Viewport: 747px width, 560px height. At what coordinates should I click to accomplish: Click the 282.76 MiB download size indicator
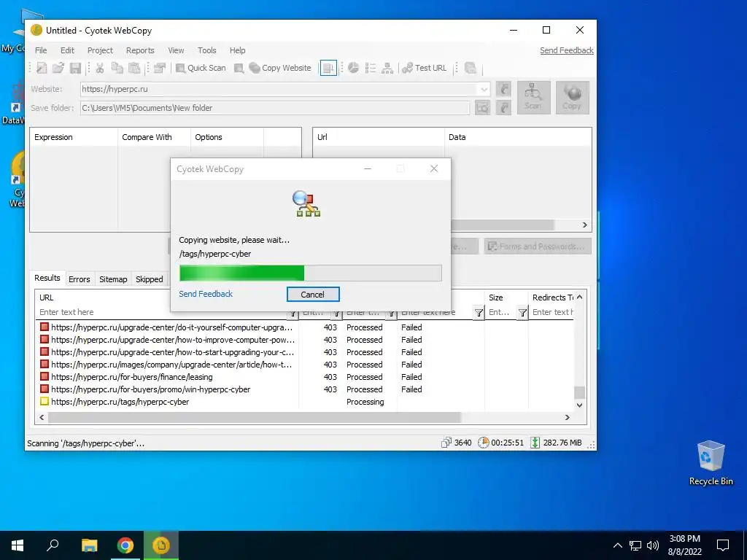tap(557, 443)
